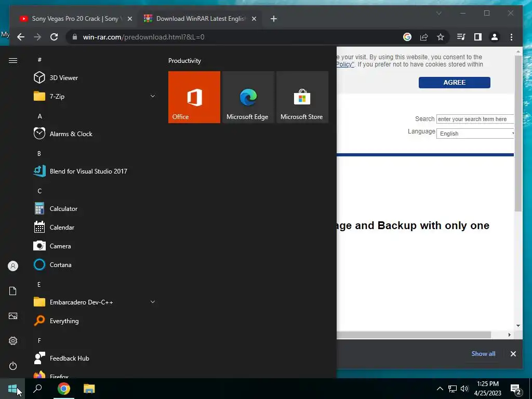Screen dimensions: 532x399
Task: Open the 3D Viewer app
Action: [95, 78]
